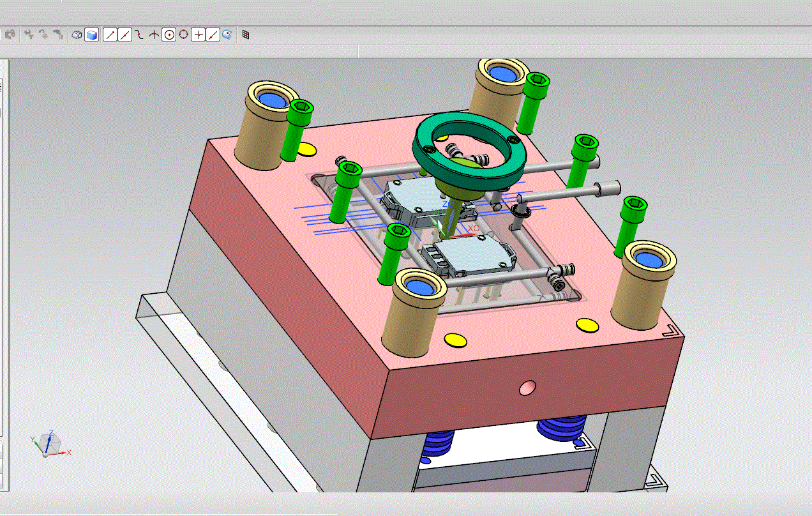Viewport: 812px width, 516px height.
Task: Toggle Arc Center snap
Action: [x=169, y=34]
